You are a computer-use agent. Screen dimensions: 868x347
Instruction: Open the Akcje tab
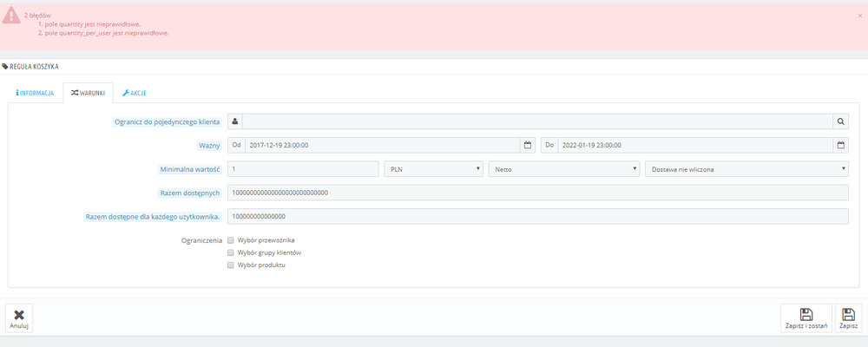(x=134, y=93)
